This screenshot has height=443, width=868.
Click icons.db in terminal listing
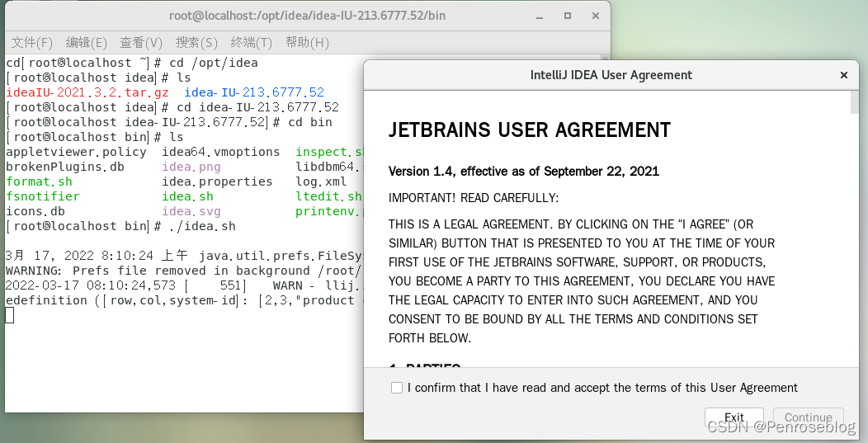click(35, 211)
